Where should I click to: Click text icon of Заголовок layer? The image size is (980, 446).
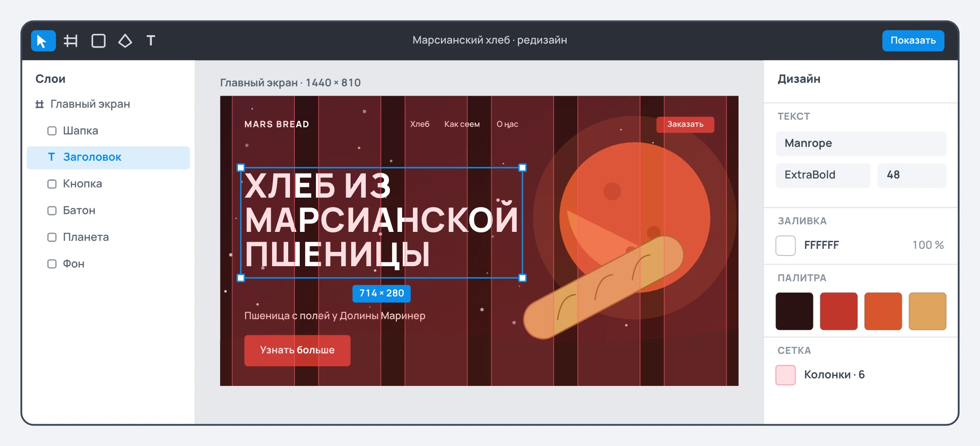(x=52, y=157)
